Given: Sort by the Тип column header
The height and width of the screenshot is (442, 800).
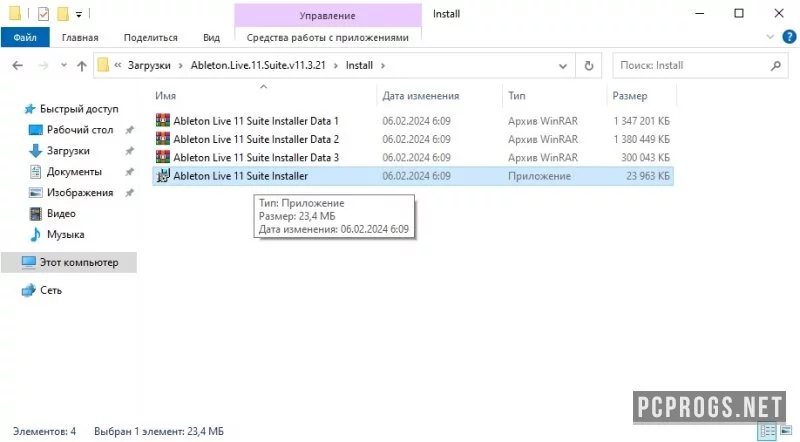Looking at the screenshot, I should pos(516,95).
